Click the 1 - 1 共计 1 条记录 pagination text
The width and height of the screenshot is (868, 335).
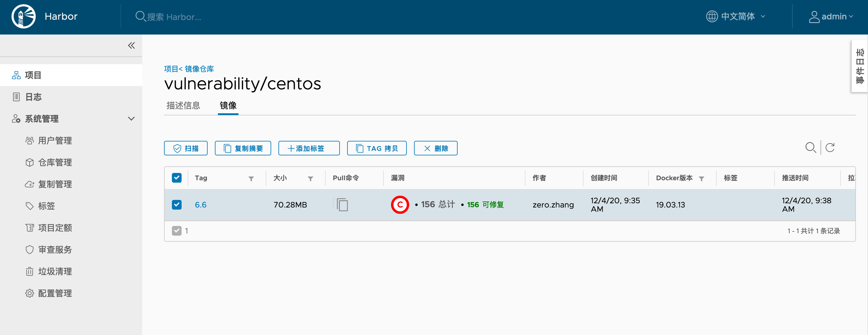point(814,231)
